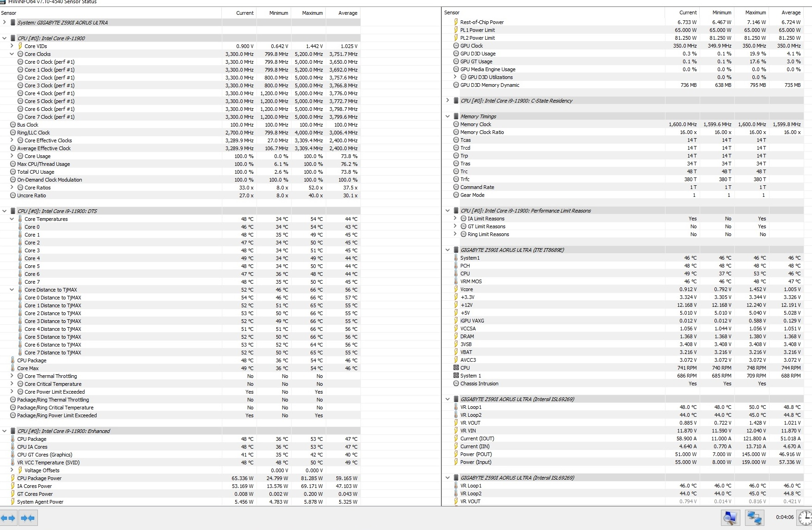Click the CPU Package Power lightning icon
The image size is (812, 530).
13,478
